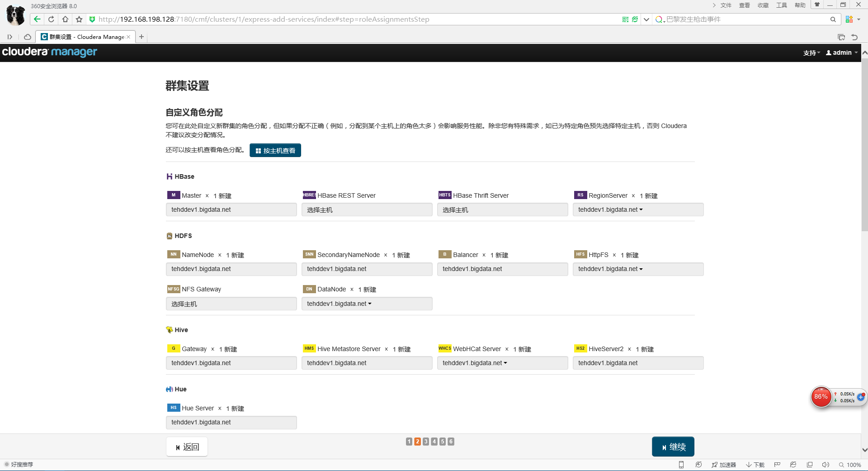Go to wizard step 3

[426, 442]
